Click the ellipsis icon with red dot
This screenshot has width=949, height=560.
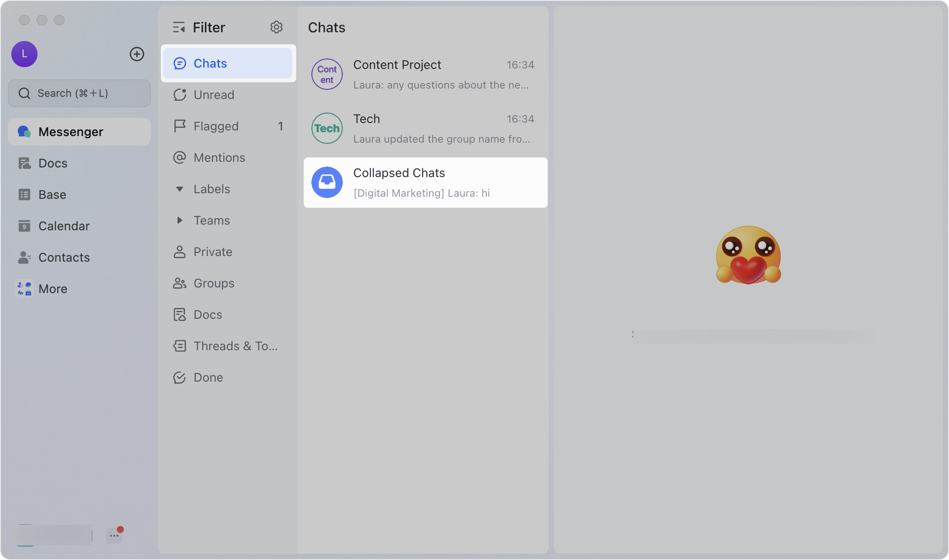(114, 535)
